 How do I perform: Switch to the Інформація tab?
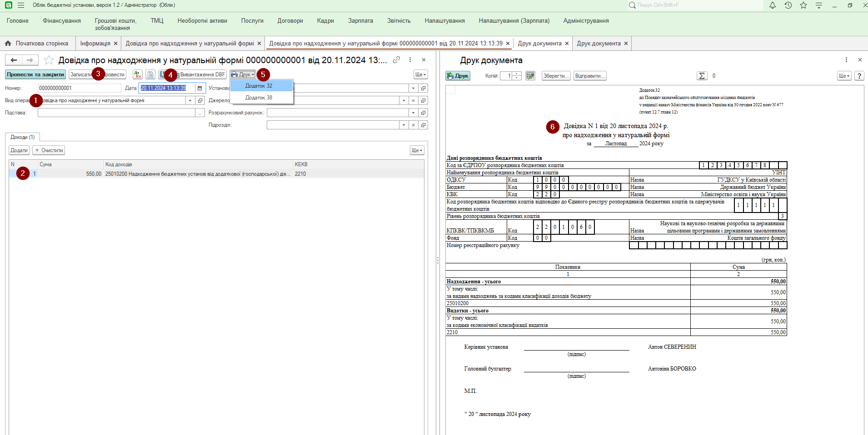click(95, 44)
